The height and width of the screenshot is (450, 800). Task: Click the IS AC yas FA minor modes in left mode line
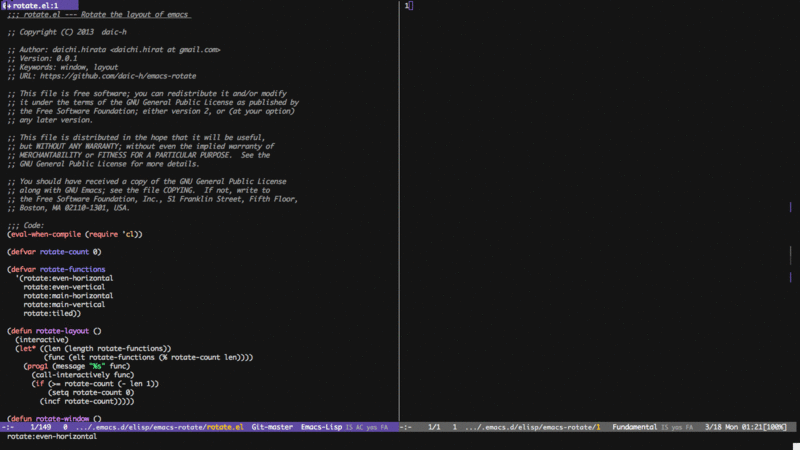pos(366,427)
